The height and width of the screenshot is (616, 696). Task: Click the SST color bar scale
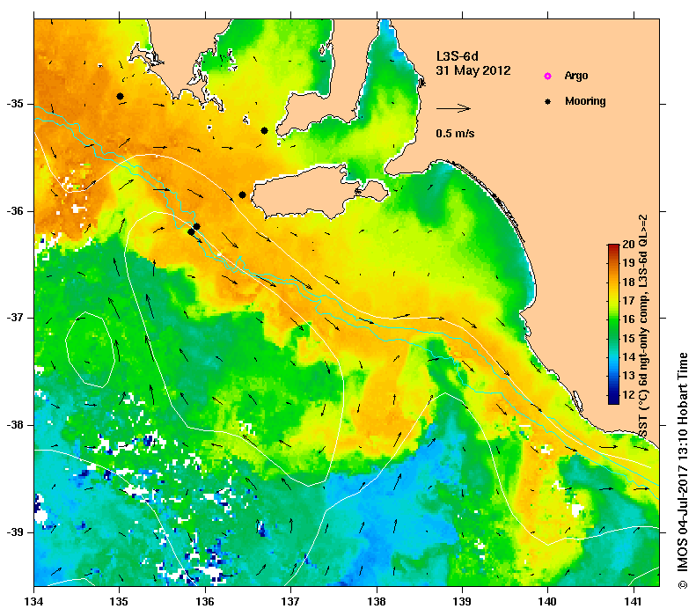pos(613,324)
